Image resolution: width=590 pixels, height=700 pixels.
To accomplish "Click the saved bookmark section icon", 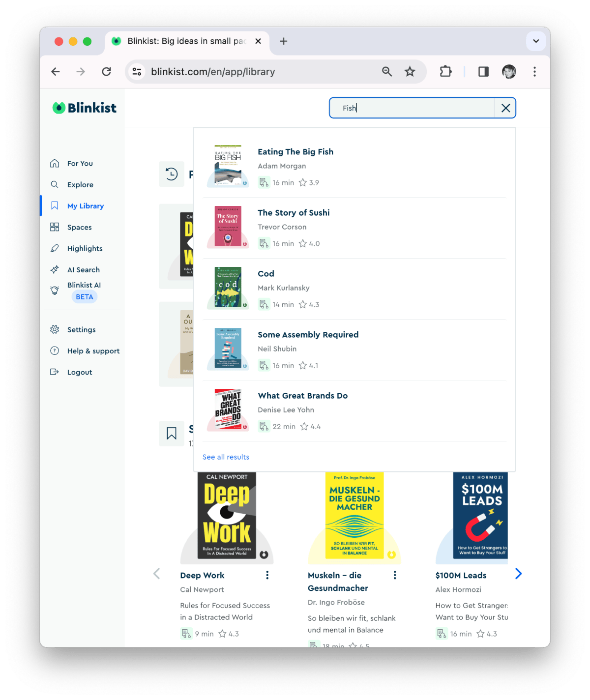I will click(172, 434).
